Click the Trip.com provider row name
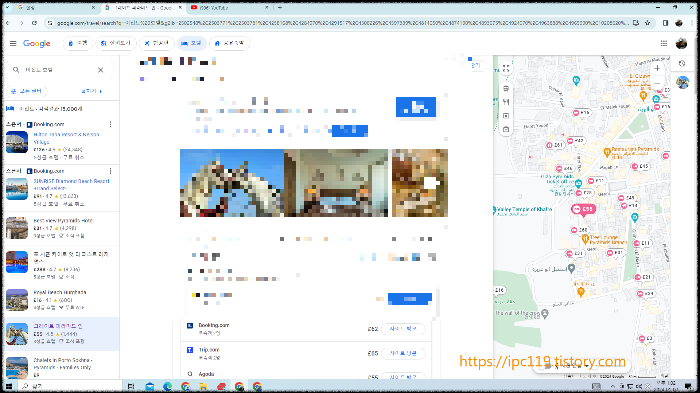The height and width of the screenshot is (393, 700). click(209, 350)
